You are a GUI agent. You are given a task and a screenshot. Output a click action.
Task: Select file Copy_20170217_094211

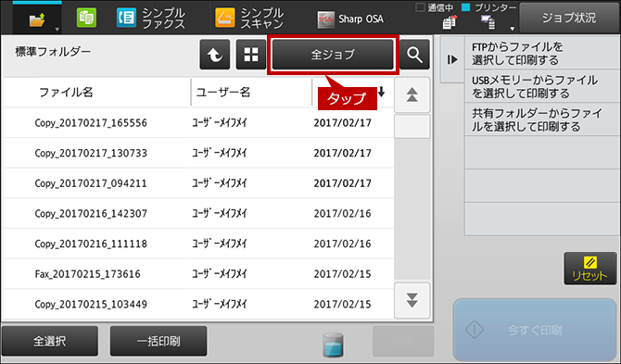199,183
